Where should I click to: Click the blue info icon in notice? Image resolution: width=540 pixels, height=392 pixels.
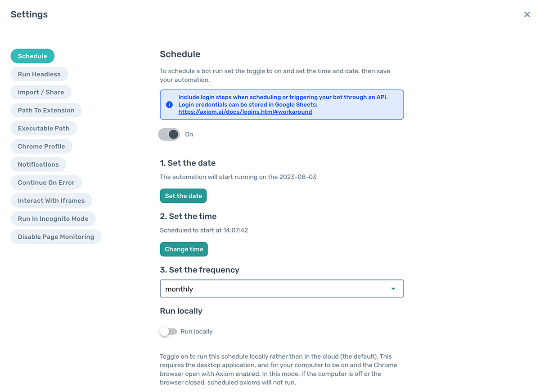tap(169, 105)
